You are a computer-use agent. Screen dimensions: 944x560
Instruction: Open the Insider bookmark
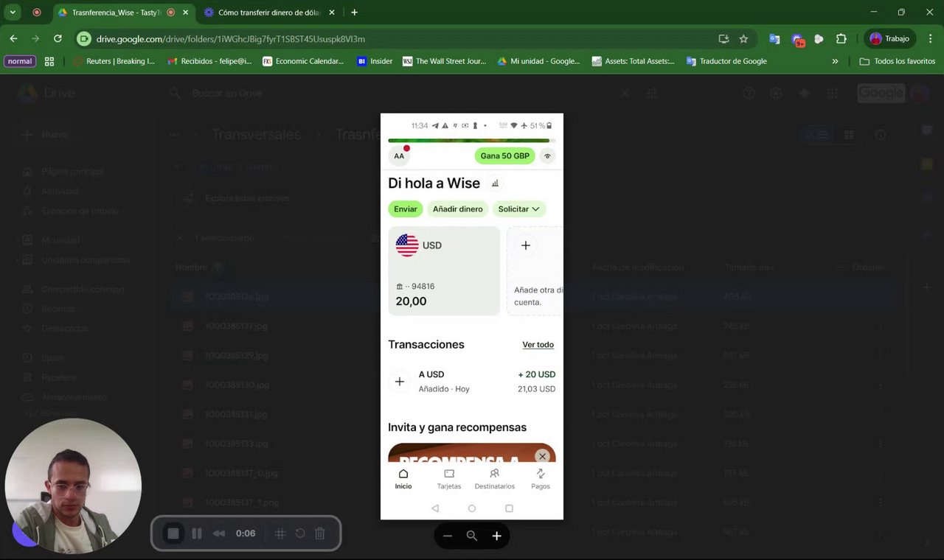point(375,61)
